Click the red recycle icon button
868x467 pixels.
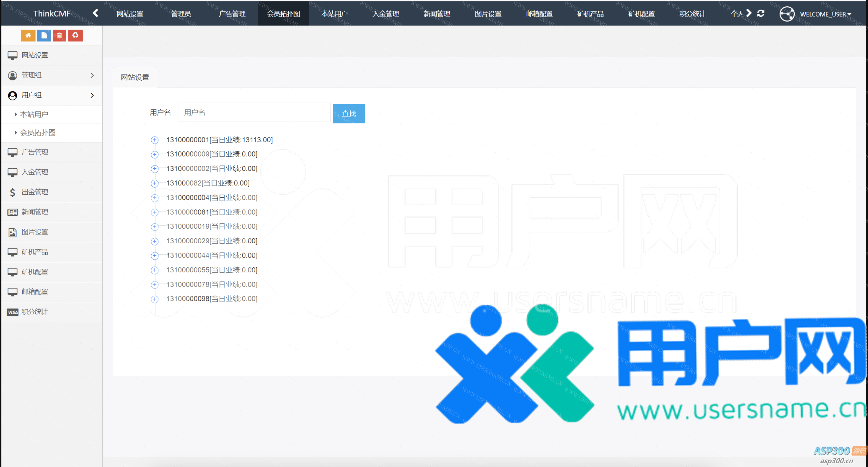tap(75, 35)
